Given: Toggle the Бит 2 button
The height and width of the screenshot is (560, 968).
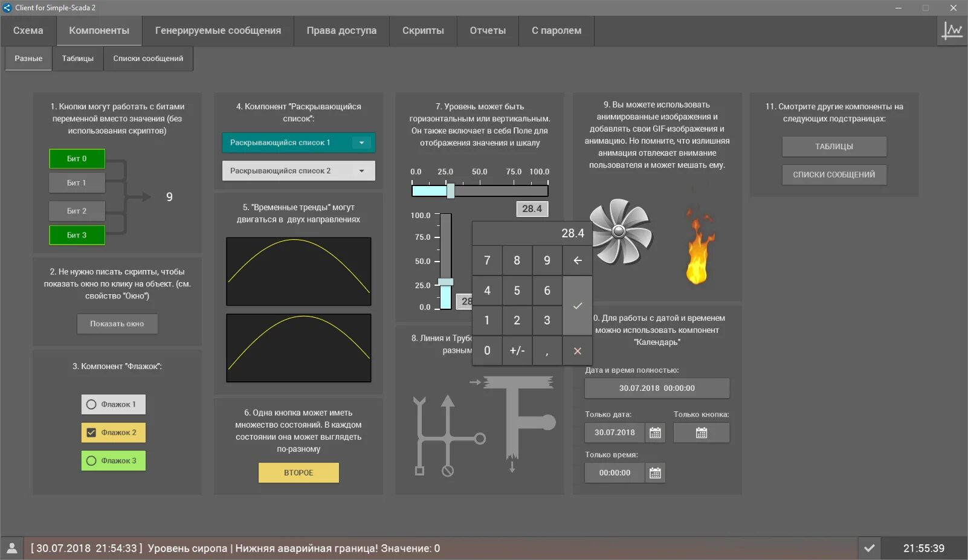Looking at the screenshot, I should click(x=77, y=211).
